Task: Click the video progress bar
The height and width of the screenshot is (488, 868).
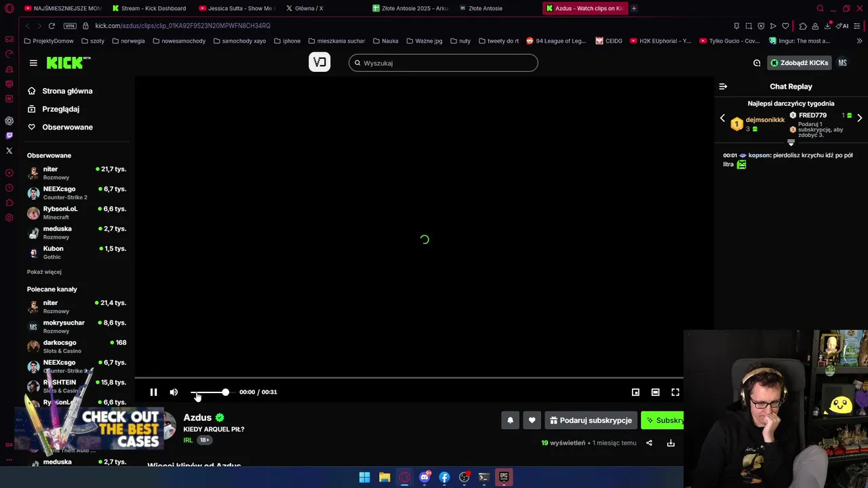Action: click(409, 378)
